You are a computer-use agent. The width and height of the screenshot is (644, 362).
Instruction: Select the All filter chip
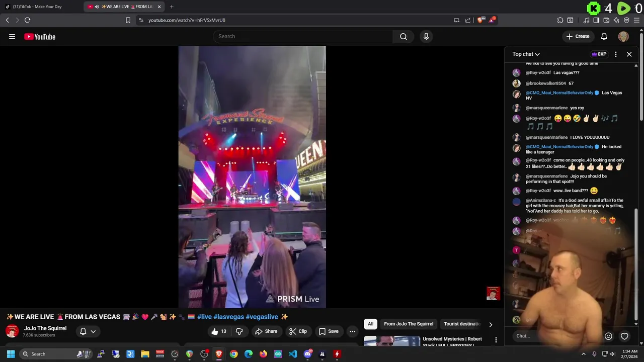[x=370, y=324]
